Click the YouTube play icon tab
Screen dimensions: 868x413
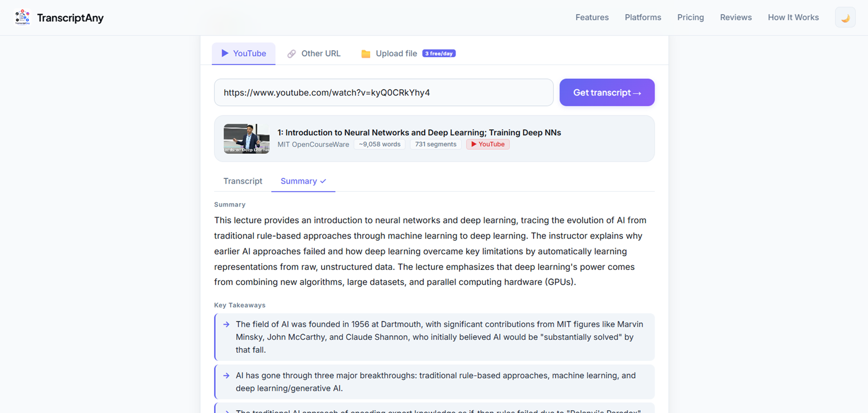[225, 53]
